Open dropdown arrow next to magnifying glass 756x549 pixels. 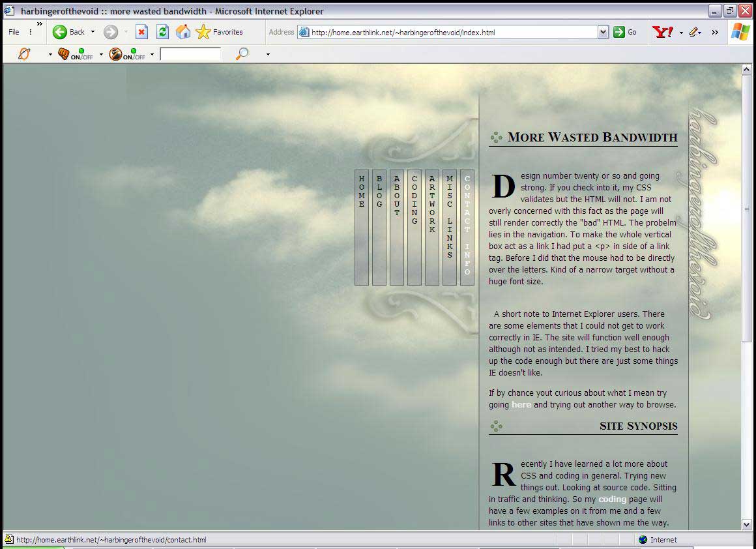click(268, 55)
